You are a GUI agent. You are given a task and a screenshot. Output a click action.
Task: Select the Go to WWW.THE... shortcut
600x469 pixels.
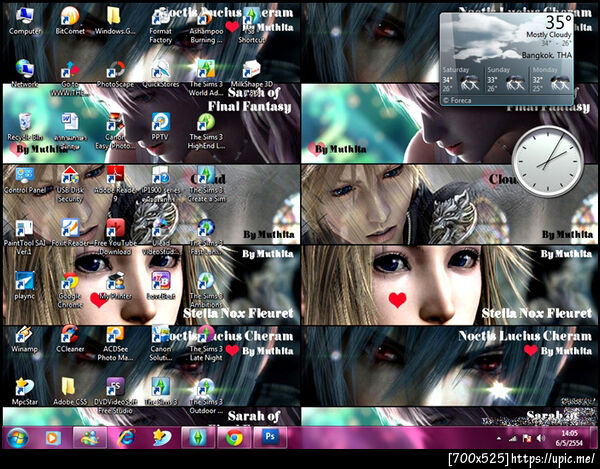pyautogui.click(x=70, y=78)
